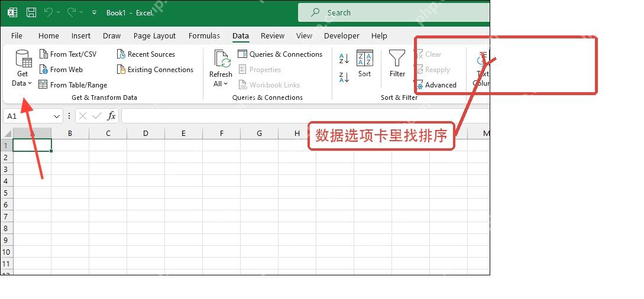
Task: Open the Get Data menu
Action: tap(22, 68)
